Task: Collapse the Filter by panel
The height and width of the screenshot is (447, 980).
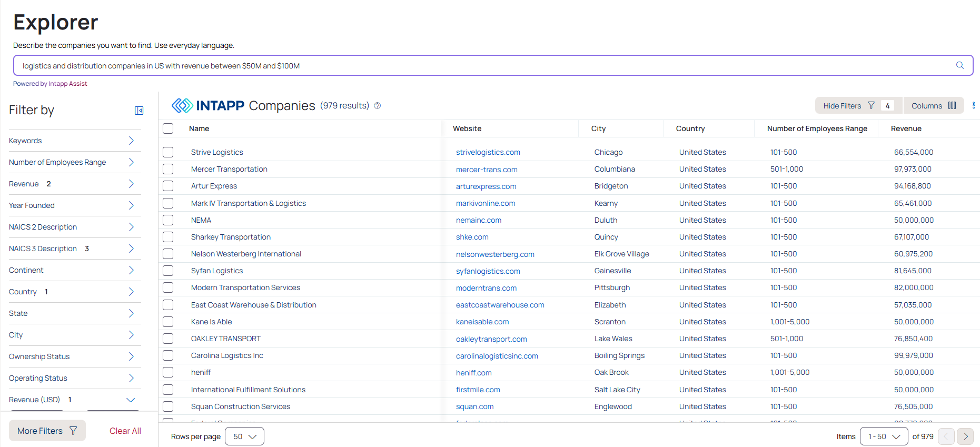Action: (x=139, y=111)
